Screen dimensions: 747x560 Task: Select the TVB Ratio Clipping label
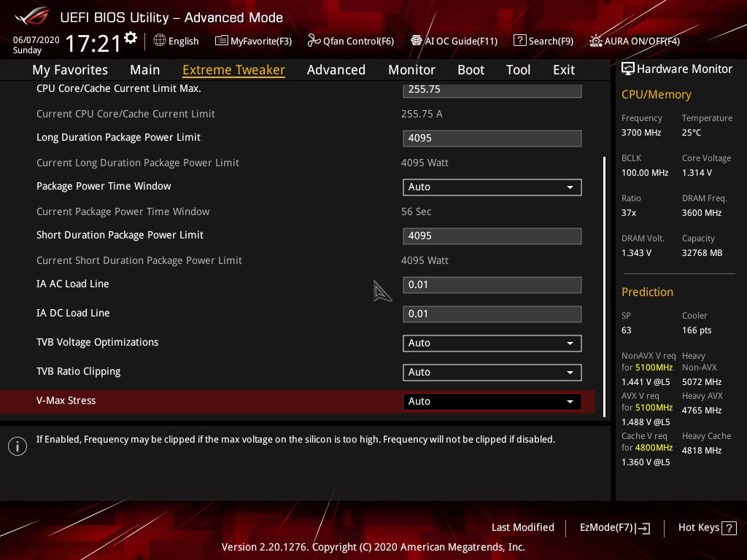point(79,371)
